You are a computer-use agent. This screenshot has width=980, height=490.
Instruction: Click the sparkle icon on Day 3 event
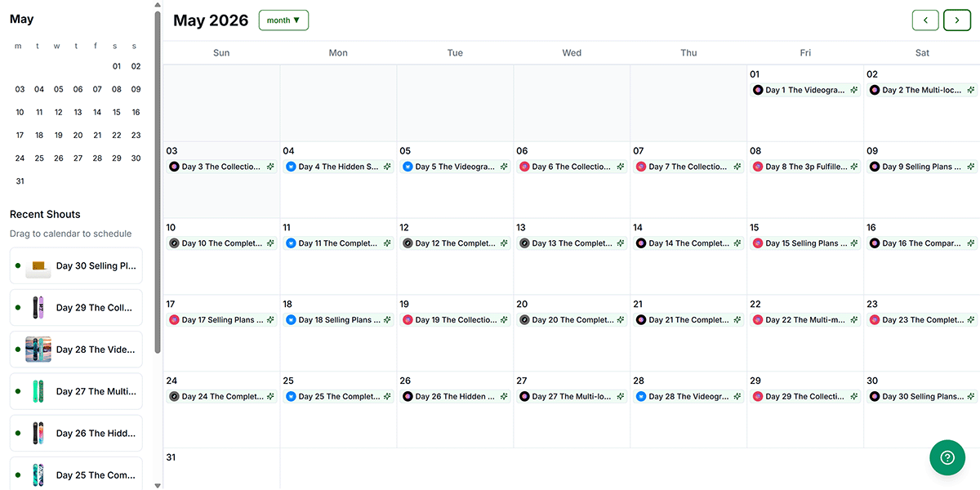point(270,167)
